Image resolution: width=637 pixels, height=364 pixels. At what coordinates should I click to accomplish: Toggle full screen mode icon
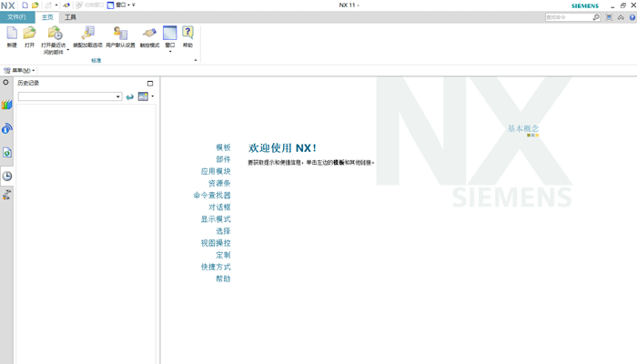pyautogui.click(x=609, y=17)
